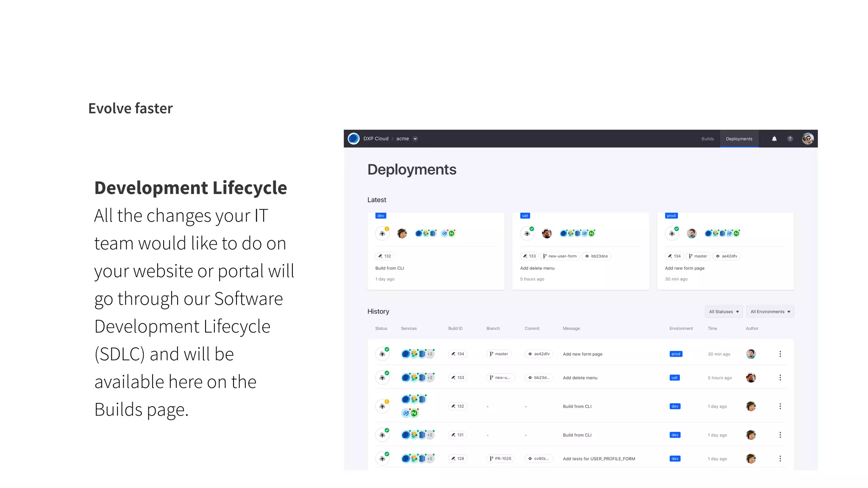Open actions menu for build 128 row
Viewport: 868px width, 488px height.
pos(780,459)
